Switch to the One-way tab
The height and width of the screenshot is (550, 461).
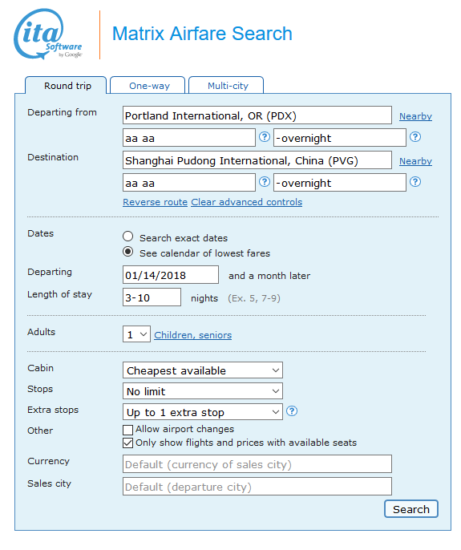tap(148, 85)
